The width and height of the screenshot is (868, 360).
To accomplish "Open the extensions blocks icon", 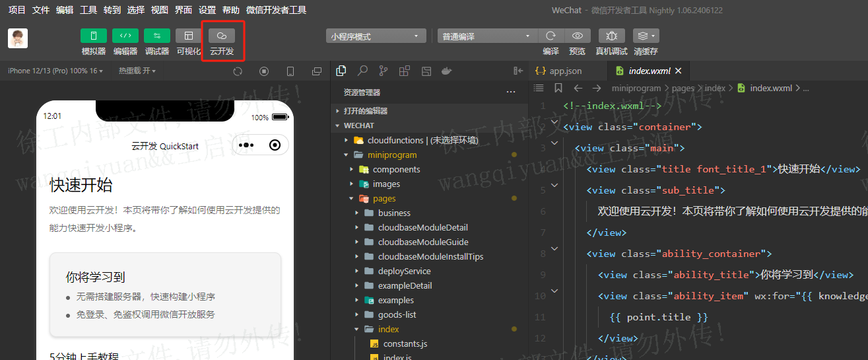I will tap(405, 71).
